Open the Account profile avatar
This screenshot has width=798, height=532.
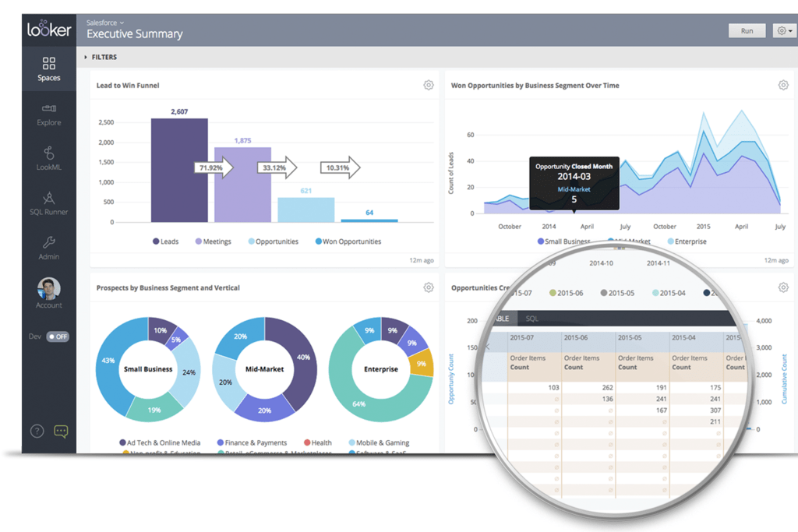pos(49,288)
